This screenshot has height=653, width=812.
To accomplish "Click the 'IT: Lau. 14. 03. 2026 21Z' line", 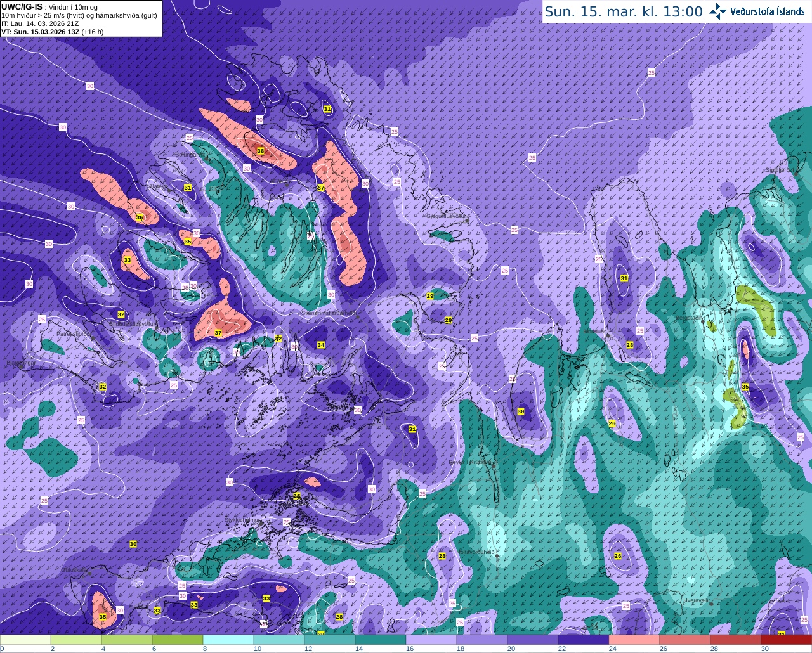I will pos(40,23).
